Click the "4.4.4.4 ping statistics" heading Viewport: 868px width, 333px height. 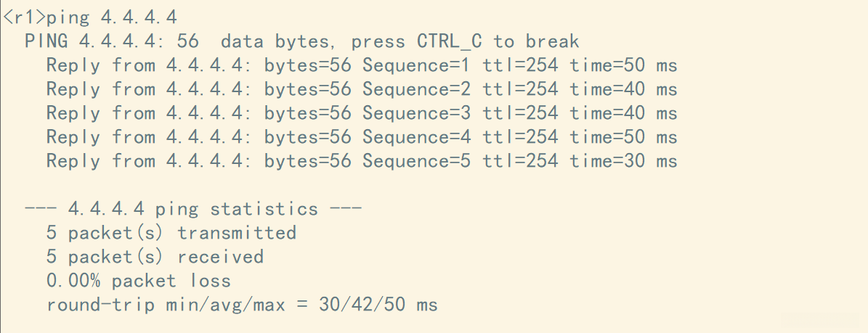point(192,209)
